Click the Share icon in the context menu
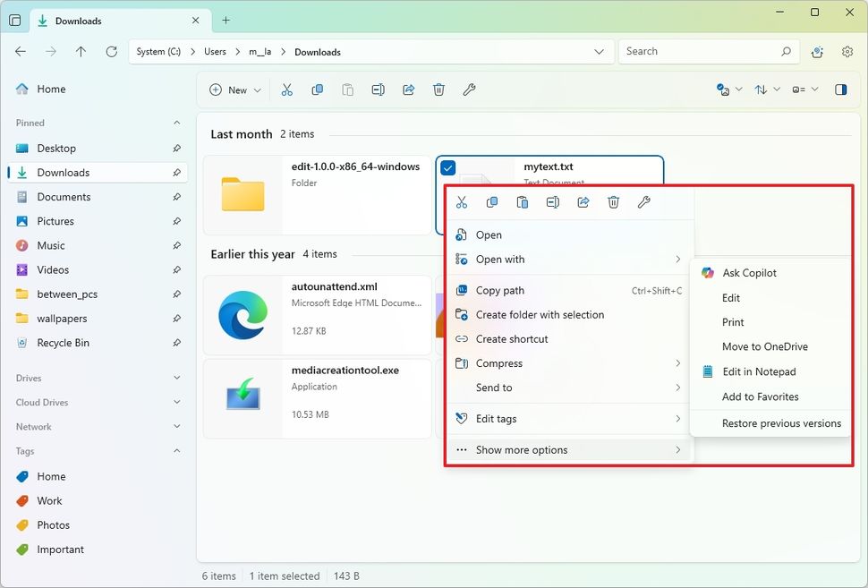Viewport: 868px width, 588px height. coord(583,202)
